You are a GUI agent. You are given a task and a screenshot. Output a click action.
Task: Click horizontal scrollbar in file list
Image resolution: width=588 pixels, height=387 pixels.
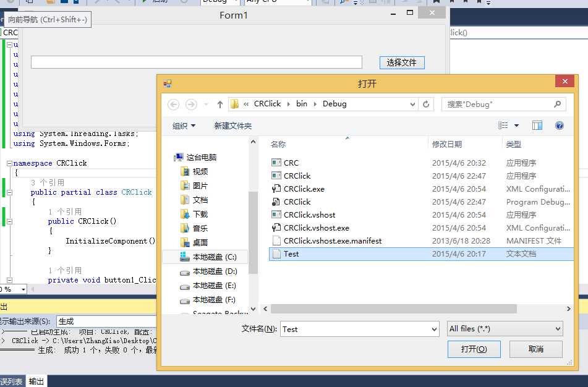pyautogui.click(x=393, y=308)
